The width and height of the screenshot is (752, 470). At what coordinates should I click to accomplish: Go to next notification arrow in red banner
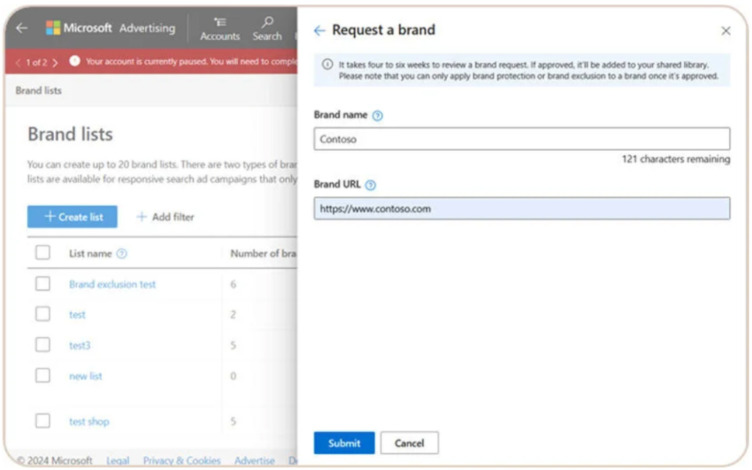[55, 62]
